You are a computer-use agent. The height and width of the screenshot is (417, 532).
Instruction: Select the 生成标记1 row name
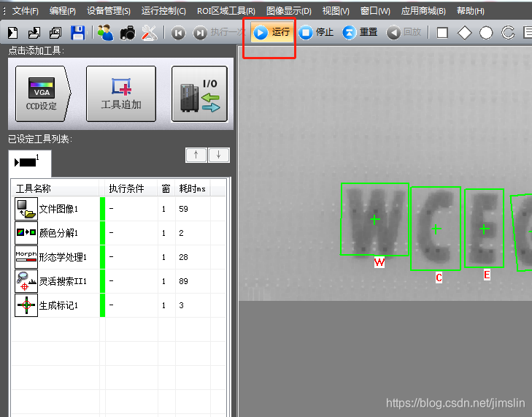(x=58, y=305)
